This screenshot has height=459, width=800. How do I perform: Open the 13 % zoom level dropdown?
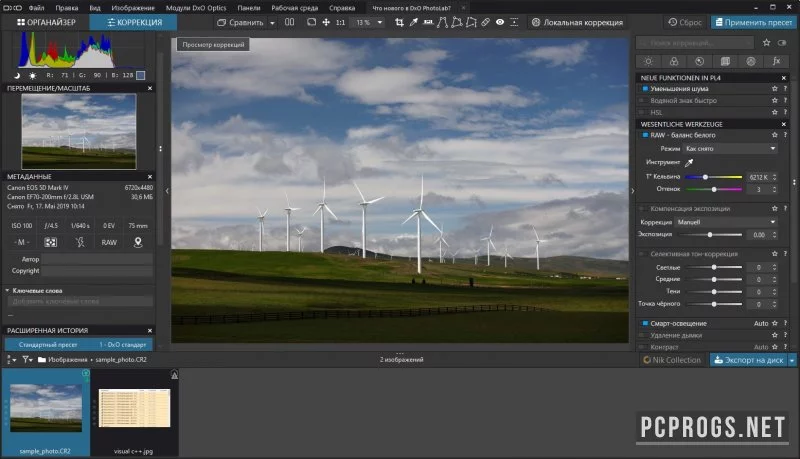coord(380,22)
